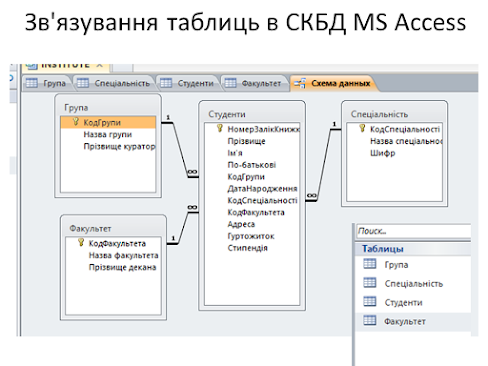Viewport: 488px width, 366px height.
Task: Select the КодГрупи field in Група table
Action: [x=108, y=122]
